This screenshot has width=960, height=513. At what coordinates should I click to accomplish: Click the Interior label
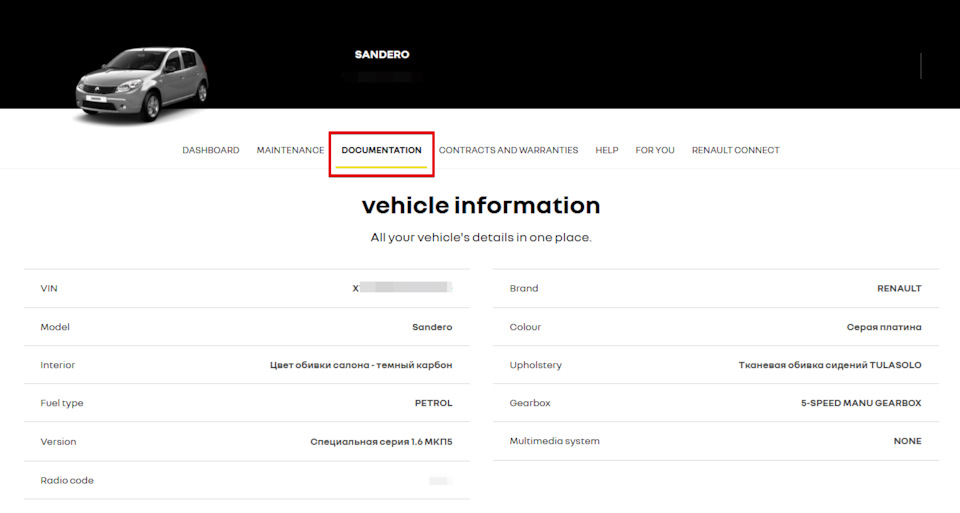pyautogui.click(x=58, y=365)
